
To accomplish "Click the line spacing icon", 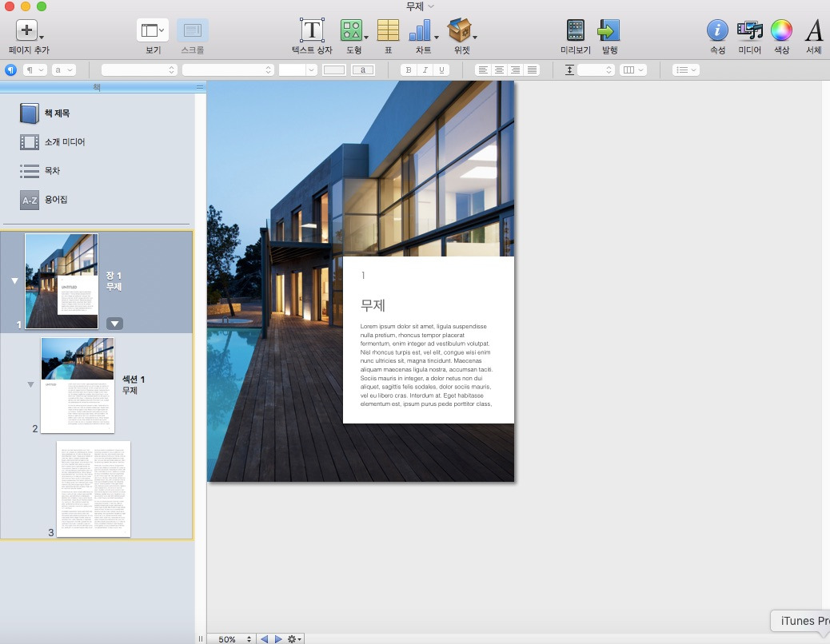I will pyautogui.click(x=569, y=70).
